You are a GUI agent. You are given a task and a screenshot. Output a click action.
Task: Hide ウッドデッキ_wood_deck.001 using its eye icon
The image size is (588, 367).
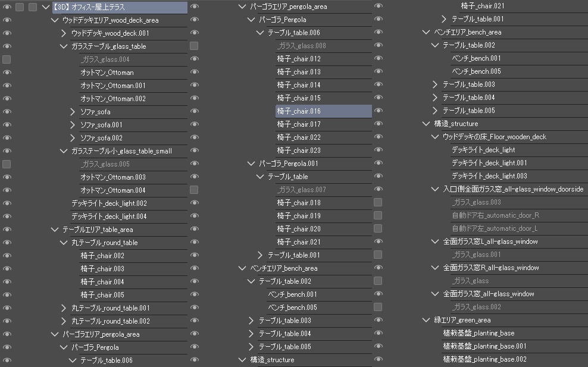7,33
